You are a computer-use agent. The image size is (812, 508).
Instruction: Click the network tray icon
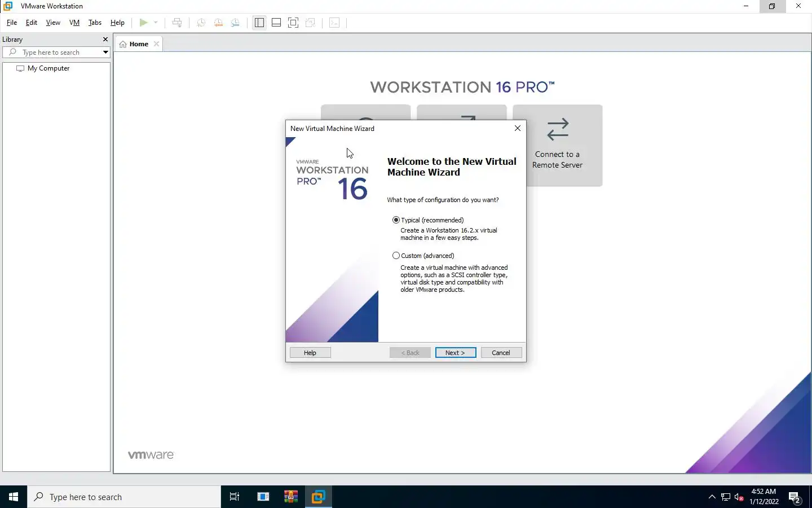coord(726,497)
